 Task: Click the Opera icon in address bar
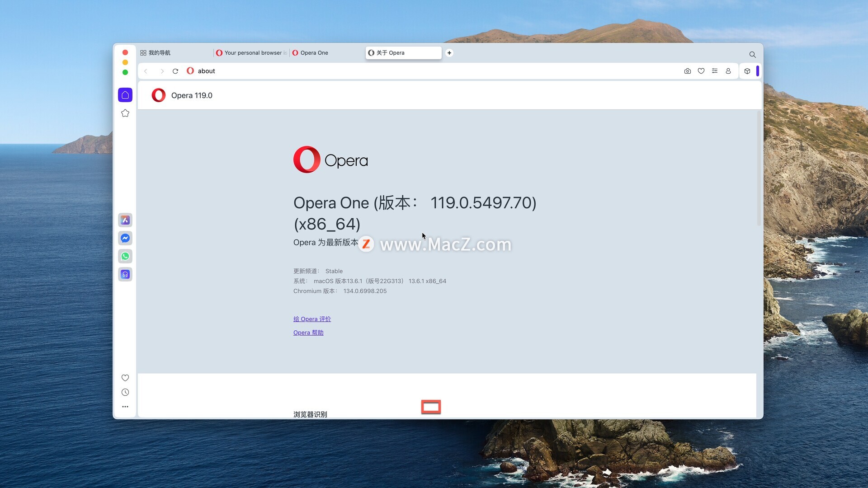190,71
